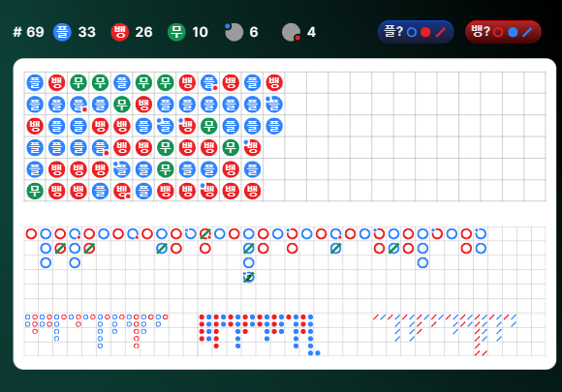Select the red 뱅 bead starting the third row

[35, 126]
